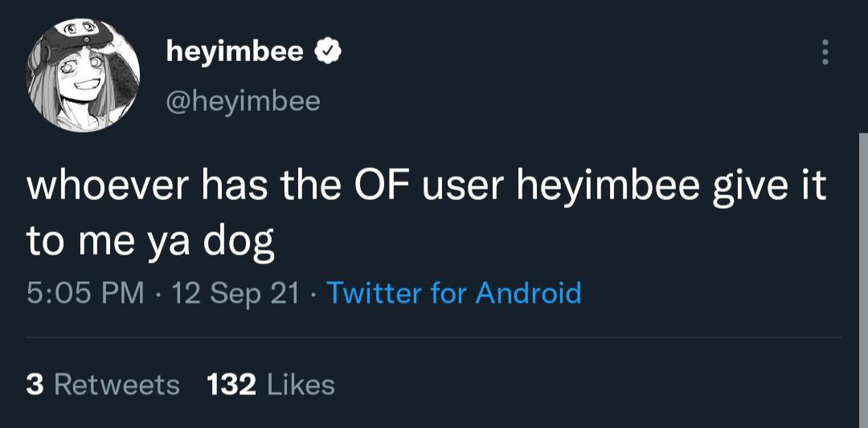This screenshot has width=868, height=428.
Task: Click the scrollbar on the right edge
Action: pos(863,281)
